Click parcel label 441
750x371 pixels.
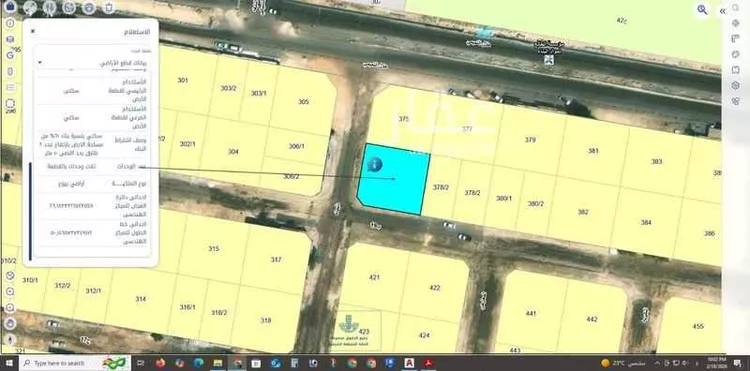tap(531, 314)
